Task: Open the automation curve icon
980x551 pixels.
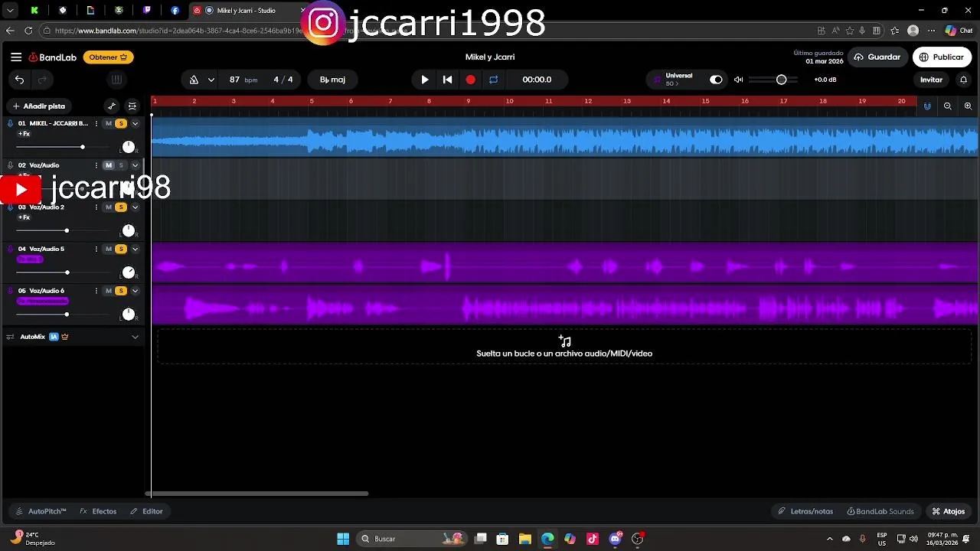Action: (x=112, y=106)
